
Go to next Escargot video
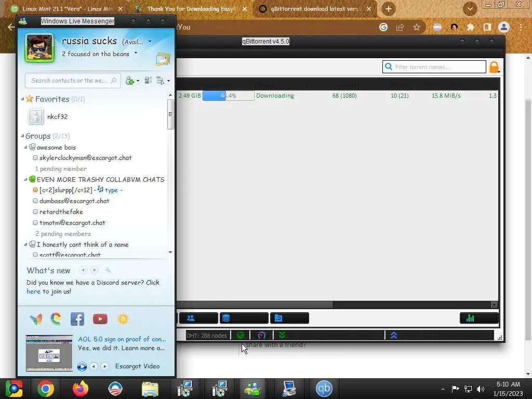point(104,366)
